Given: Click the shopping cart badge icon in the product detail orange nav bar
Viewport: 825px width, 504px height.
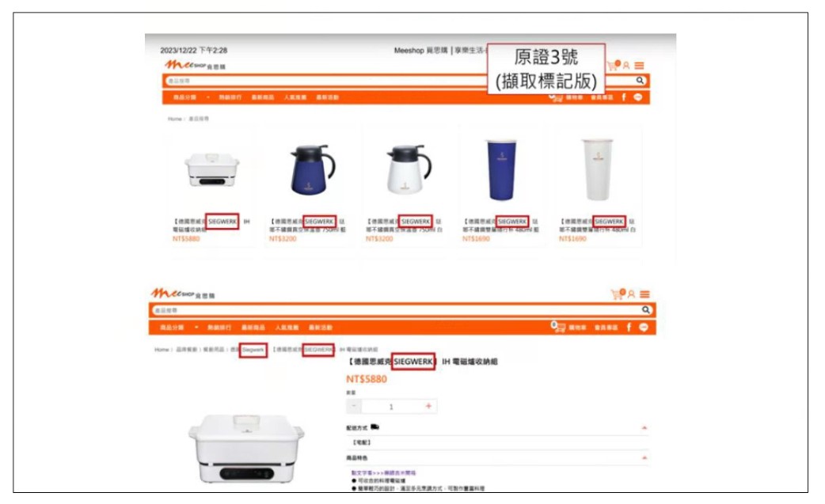Looking at the screenshot, I should pos(557,326).
